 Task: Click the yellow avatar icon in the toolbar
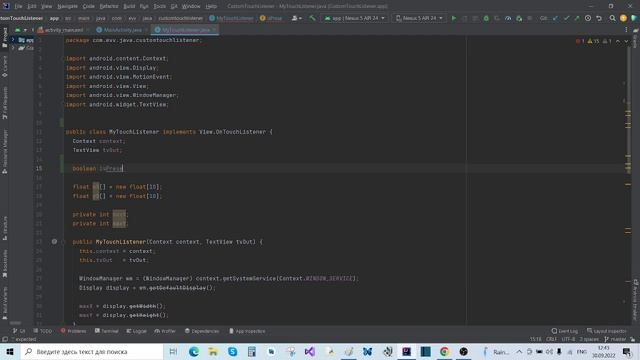click(x=623, y=18)
